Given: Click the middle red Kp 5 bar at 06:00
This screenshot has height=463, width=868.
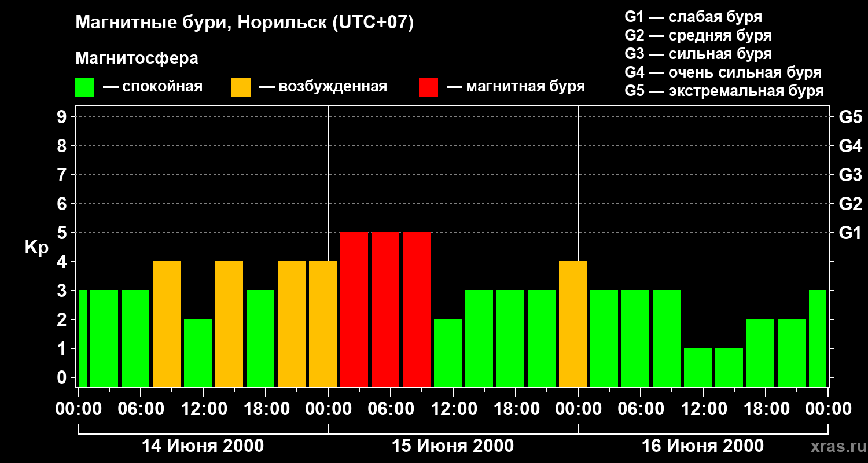Looking at the screenshot, I should coord(385,309).
